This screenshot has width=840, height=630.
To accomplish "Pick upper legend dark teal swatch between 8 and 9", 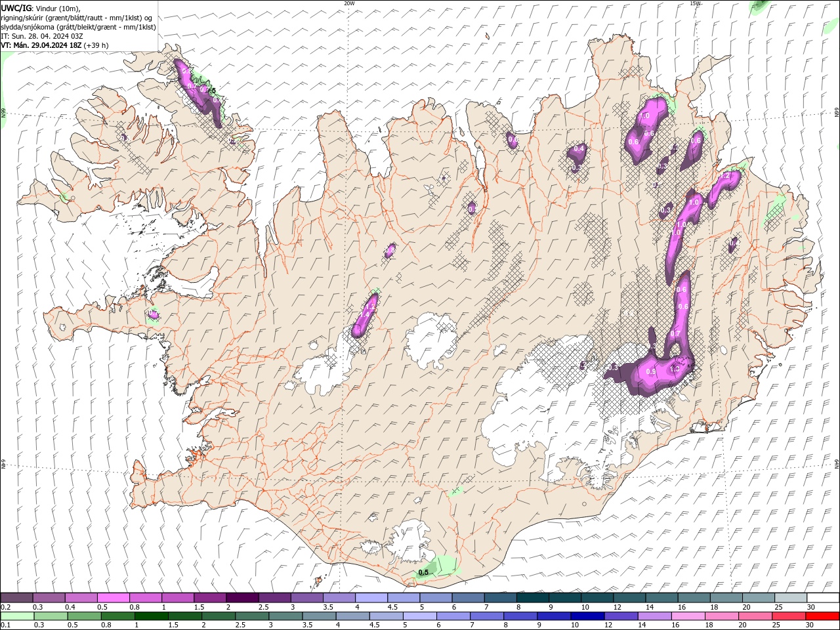I will pyautogui.click(x=532, y=598).
